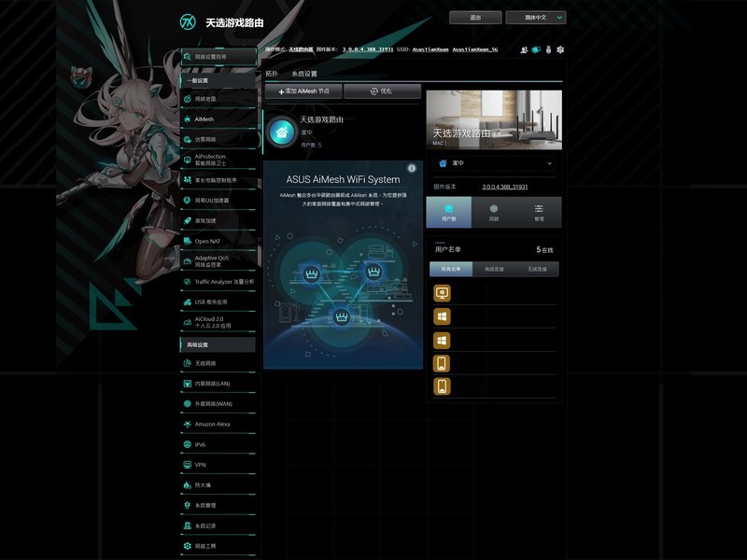Switch to the 系统设置 tab
This screenshot has height=560, width=747.
pos(304,74)
